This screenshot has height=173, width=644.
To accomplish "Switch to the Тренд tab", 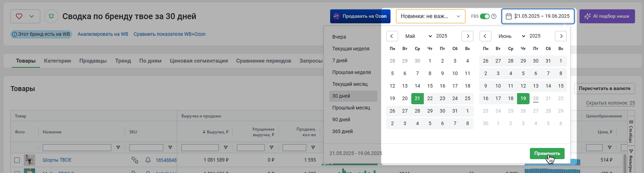I will point(123,61).
